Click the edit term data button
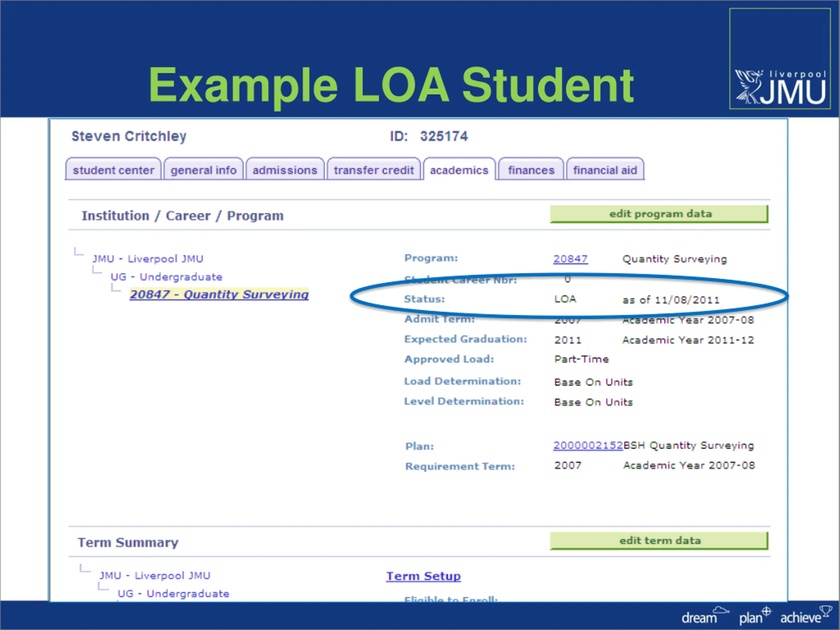 [x=659, y=540]
